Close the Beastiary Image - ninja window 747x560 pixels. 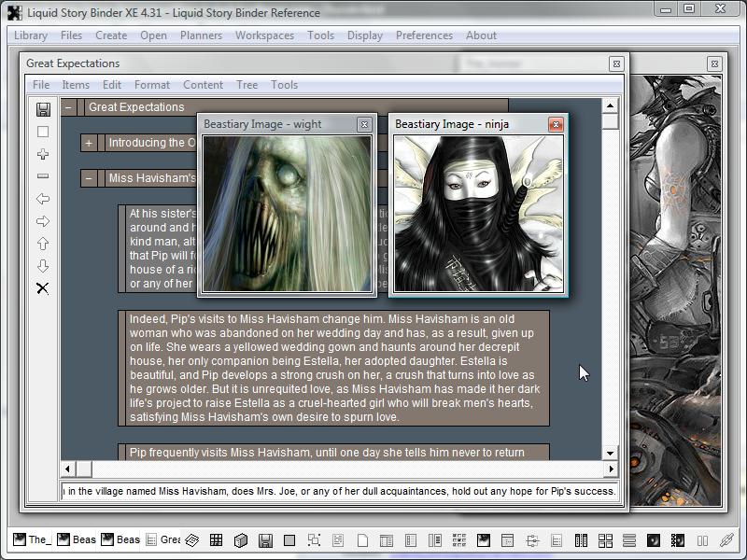click(556, 124)
